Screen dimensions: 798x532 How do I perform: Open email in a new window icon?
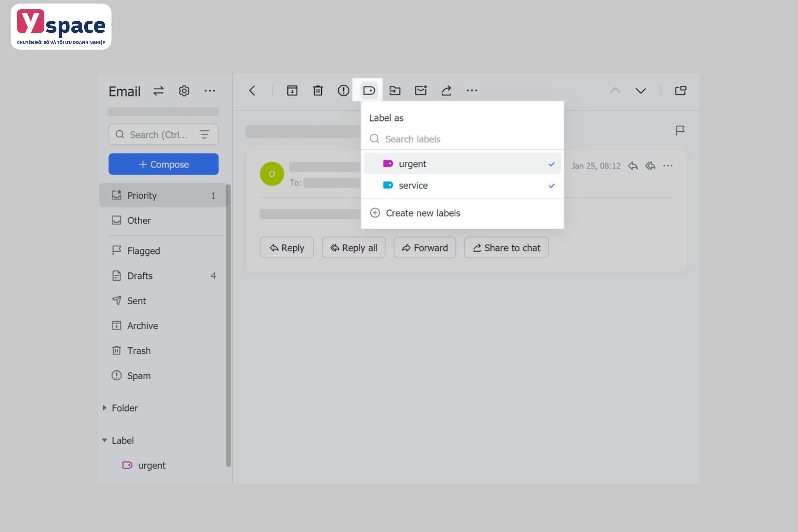point(681,91)
